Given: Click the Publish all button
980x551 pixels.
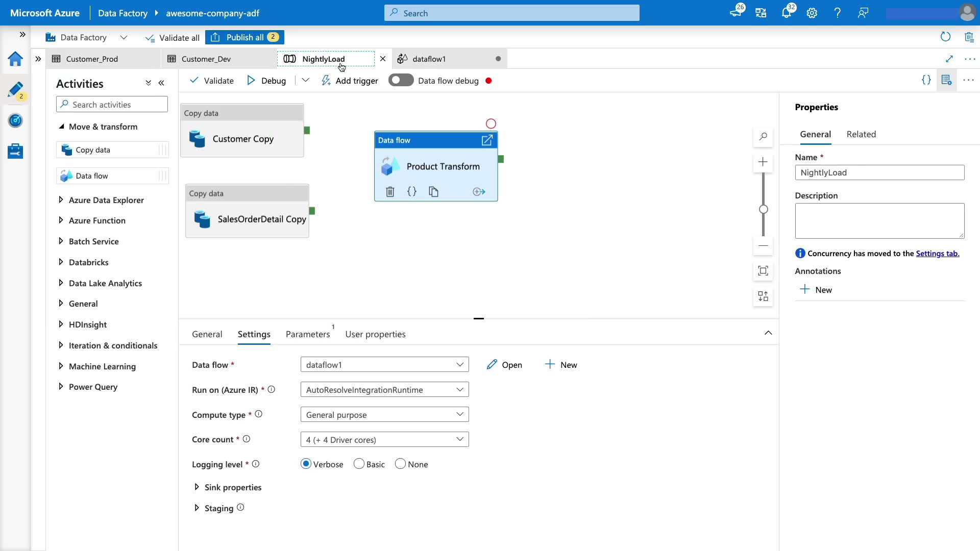Looking at the screenshot, I should 244,37.
